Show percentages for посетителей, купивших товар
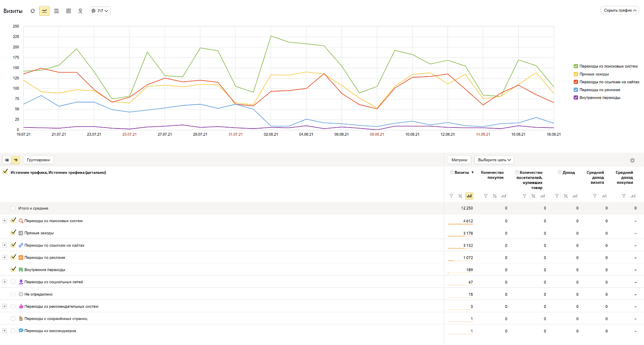This screenshot has width=644, height=345. coord(534,196)
